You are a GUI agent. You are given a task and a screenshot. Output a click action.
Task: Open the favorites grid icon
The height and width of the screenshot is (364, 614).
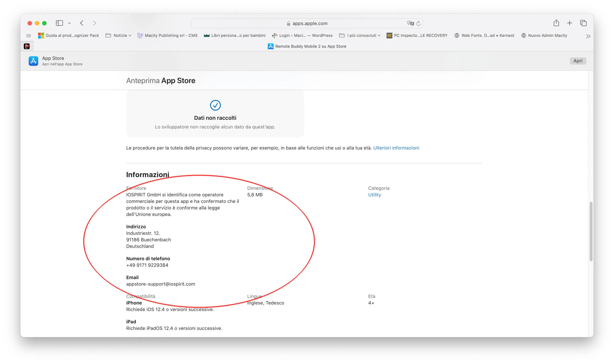29,35
